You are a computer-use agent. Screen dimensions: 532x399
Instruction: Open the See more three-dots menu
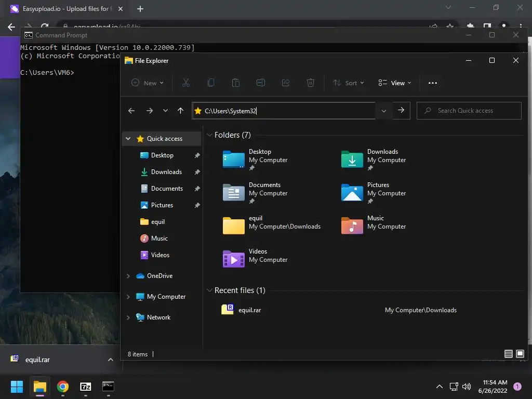click(433, 83)
